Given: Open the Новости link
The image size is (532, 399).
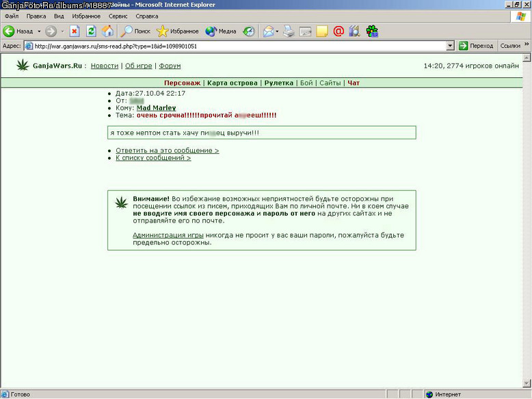Looking at the screenshot, I should [105, 66].
